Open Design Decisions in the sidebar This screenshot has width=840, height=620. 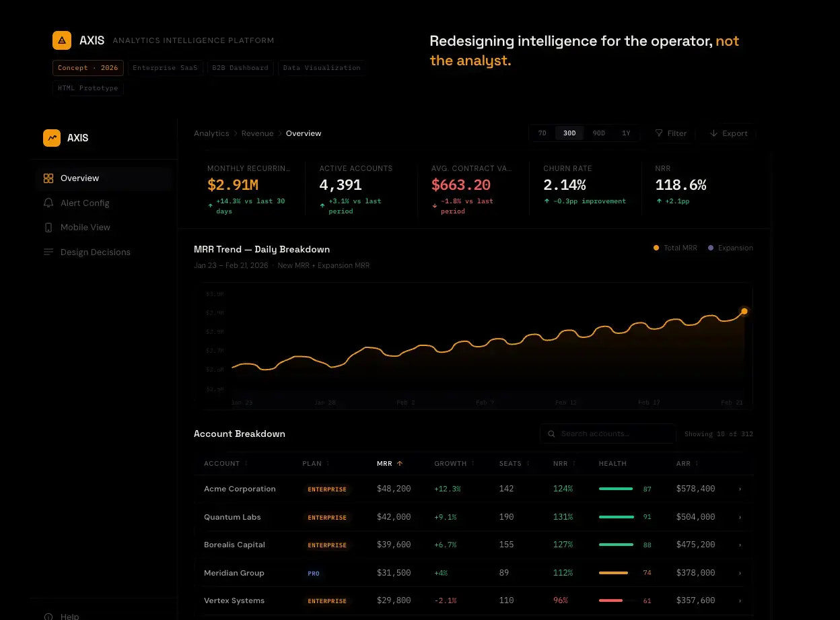pos(104,252)
